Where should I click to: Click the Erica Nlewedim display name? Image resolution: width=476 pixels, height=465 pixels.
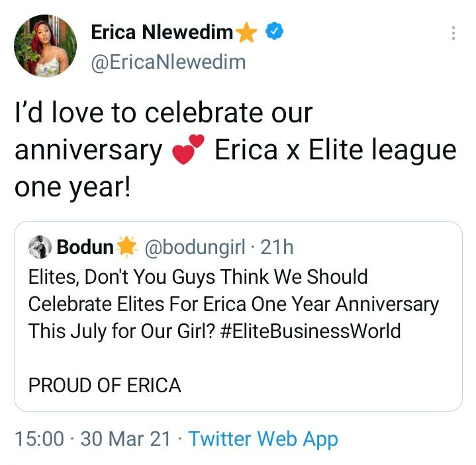162,32
